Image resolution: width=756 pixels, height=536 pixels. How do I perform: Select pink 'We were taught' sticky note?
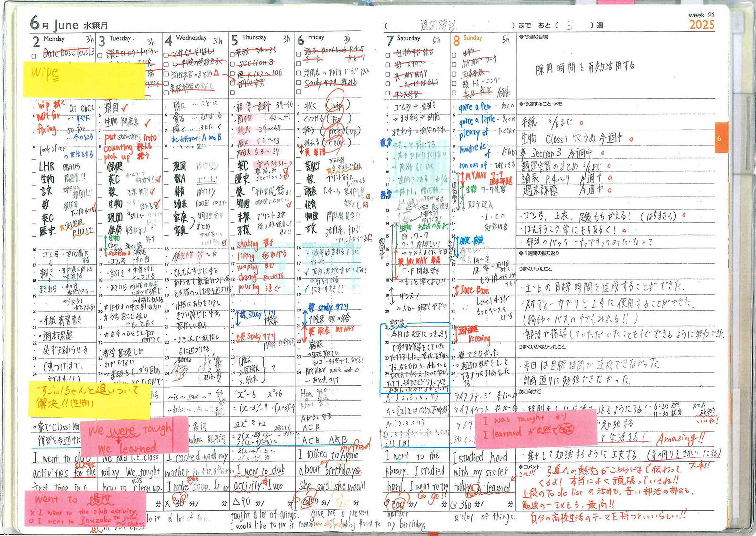[x=134, y=436]
